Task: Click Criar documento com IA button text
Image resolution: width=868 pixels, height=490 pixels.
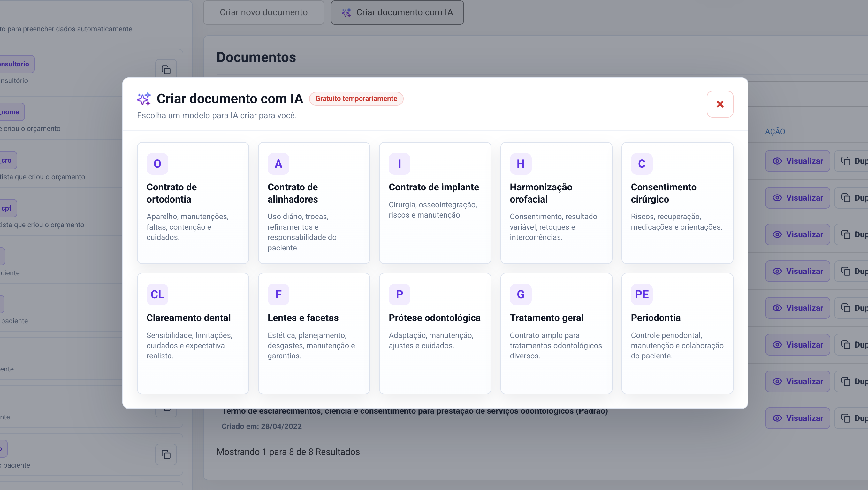Action: 404,12
